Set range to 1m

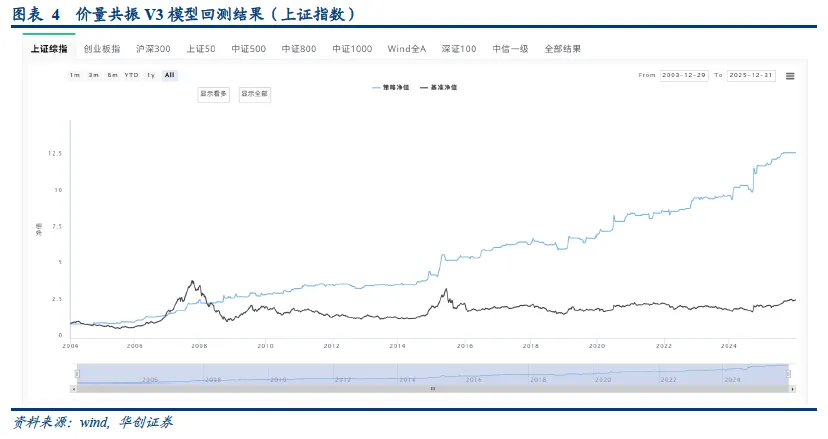[75, 75]
